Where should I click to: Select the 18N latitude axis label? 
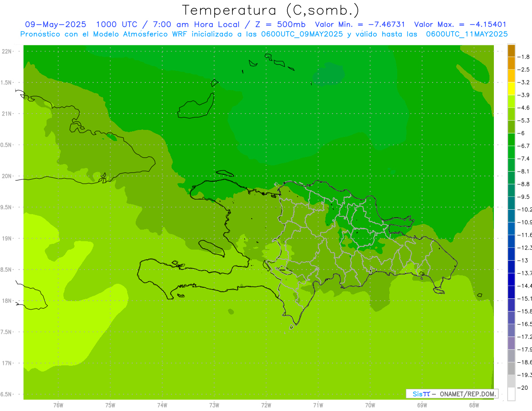click(x=7, y=301)
